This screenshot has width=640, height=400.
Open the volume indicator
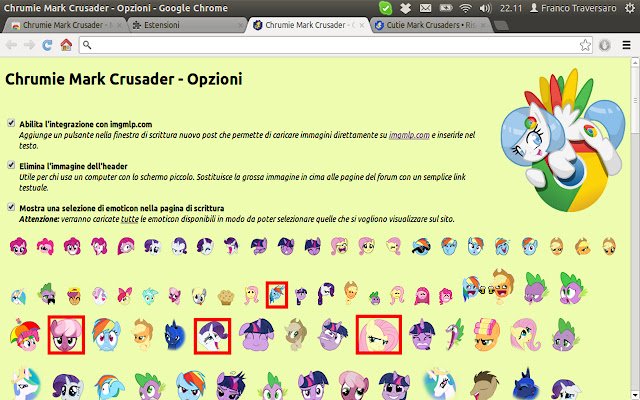click(x=485, y=8)
